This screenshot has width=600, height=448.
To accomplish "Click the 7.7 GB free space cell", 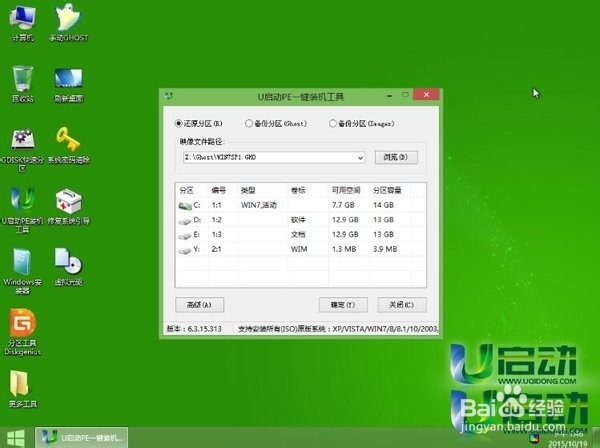I will pyautogui.click(x=343, y=205).
